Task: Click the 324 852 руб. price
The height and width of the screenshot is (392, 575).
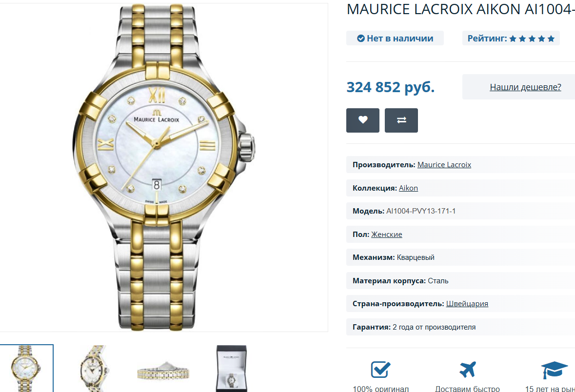Action: click(391, 87)
